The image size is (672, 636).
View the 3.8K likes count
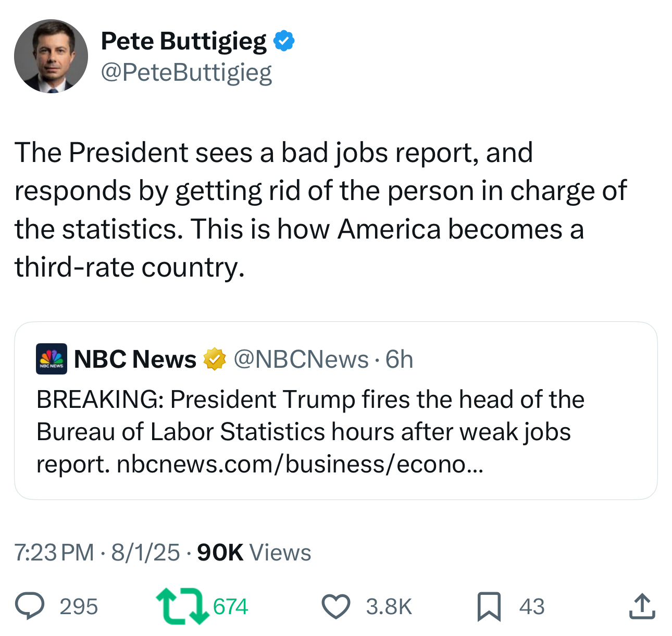tap(389, 607)
